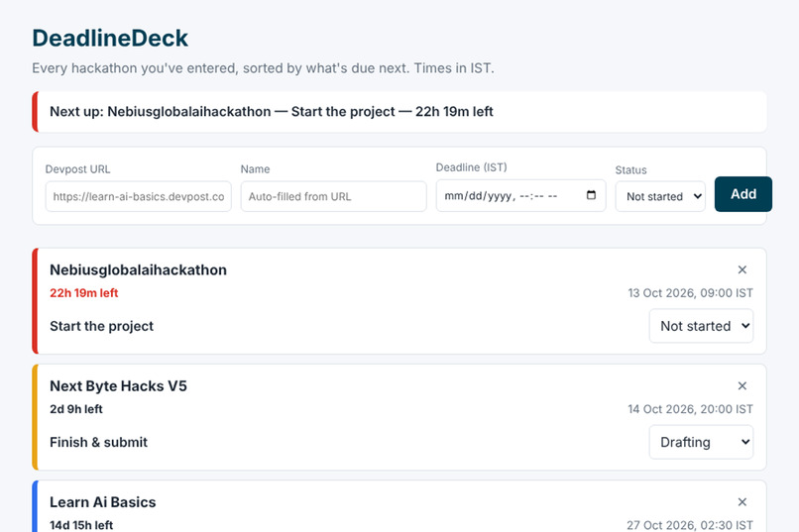The image size is (799, 532).
Task: Click the Finish & submit task text
Action: click(98, 442)
